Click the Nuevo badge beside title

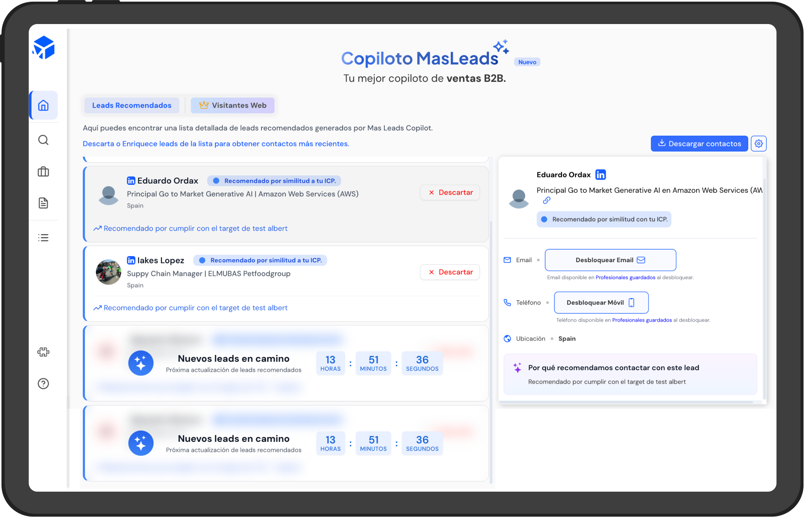(x=527, y=62)
